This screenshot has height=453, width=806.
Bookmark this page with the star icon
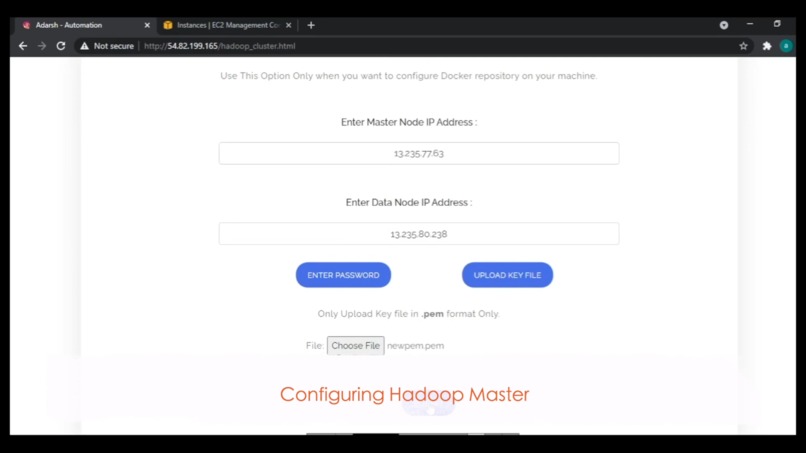[x=743, y=46]
